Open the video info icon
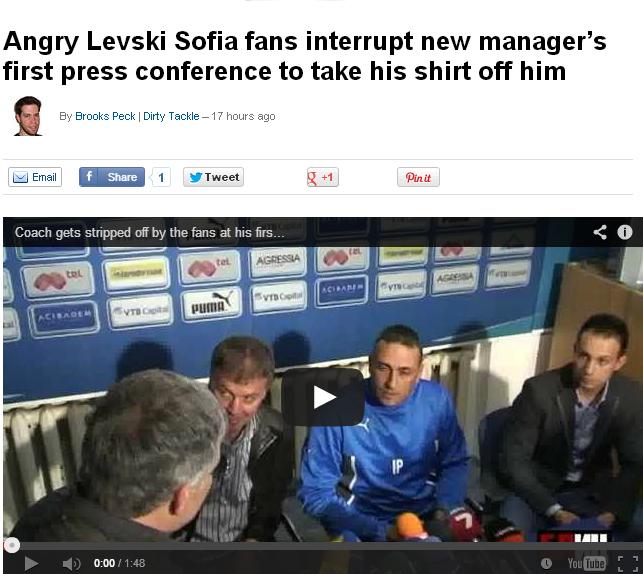643x574 pixels. (x=625, y=232)
